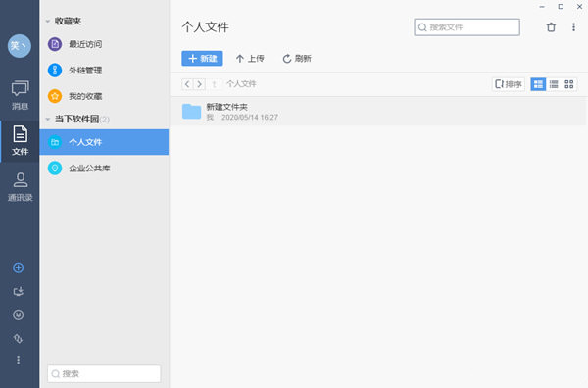
Task: Go up one folder level
Action: [214, 84]
